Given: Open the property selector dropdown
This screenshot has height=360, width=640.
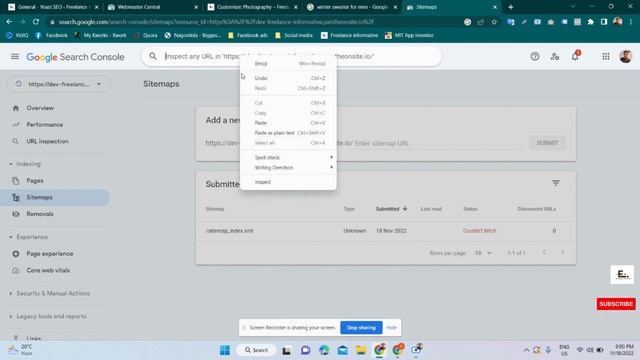Looking at the screenshot, I should pyautogui.click(x=59, y=84).
